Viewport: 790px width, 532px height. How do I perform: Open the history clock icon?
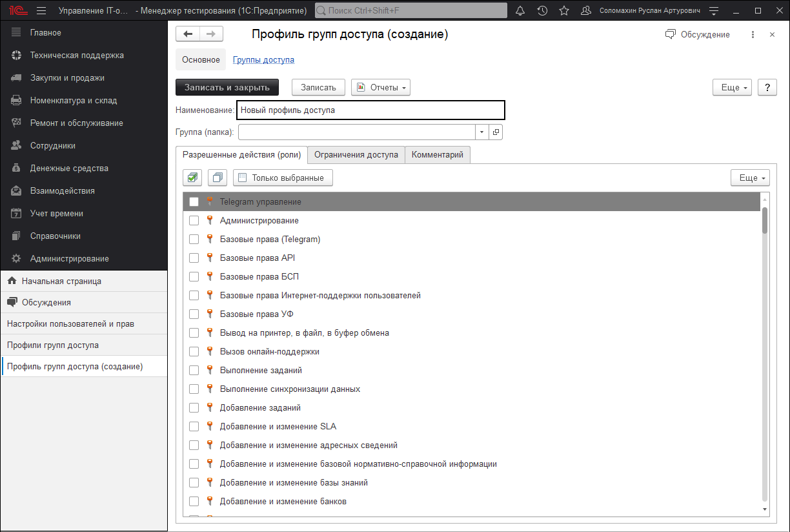(x=542, y=11)
